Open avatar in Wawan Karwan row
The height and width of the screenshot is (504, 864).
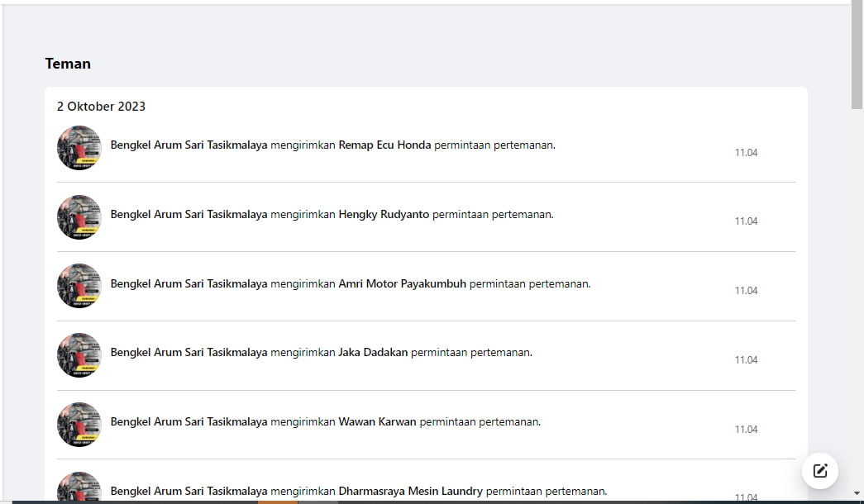79,425
